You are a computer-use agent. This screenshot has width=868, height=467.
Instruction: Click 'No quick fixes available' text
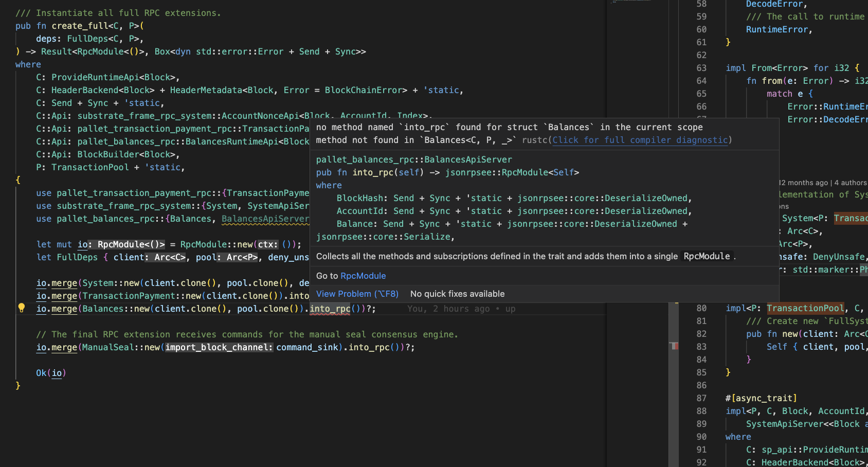pos(457,294)
